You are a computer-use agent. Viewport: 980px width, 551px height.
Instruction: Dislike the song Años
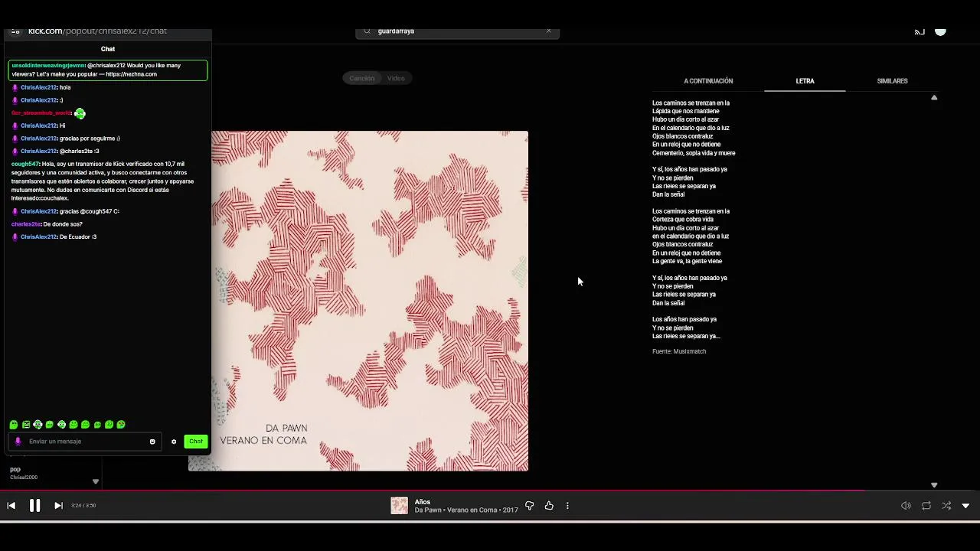[x=529, y=506]
